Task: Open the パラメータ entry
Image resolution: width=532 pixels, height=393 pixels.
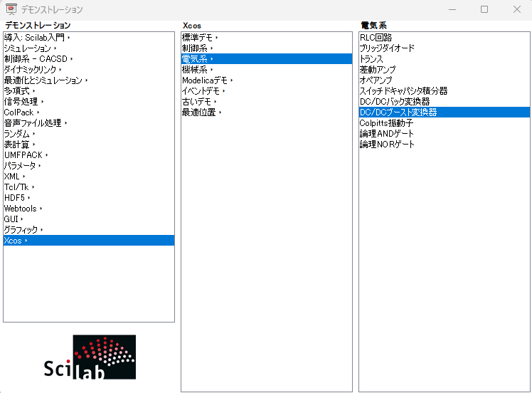Action: pos(89,165)
